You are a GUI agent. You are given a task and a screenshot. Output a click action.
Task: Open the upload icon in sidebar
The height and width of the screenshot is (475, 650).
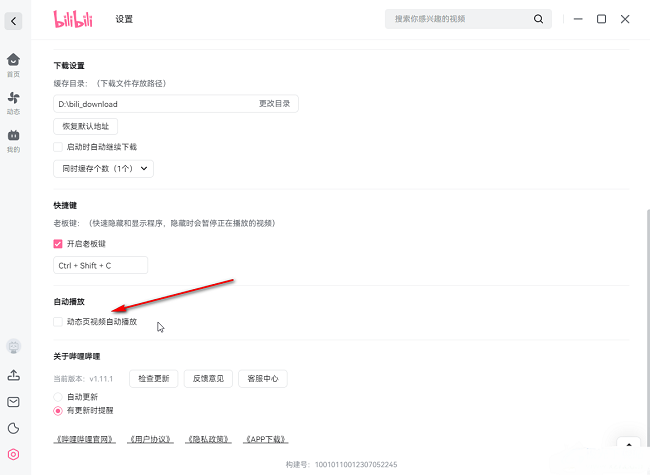13,376
